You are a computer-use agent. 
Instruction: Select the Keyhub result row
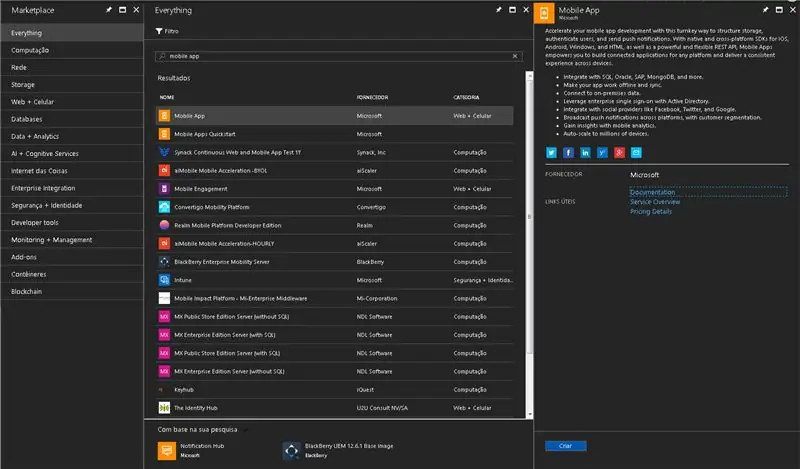tap(335, 390)
